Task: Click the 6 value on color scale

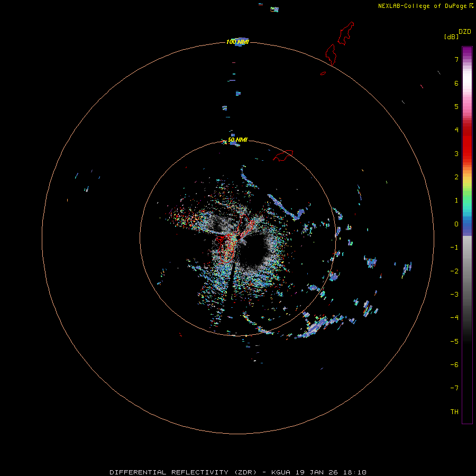Action: point(456,83)
